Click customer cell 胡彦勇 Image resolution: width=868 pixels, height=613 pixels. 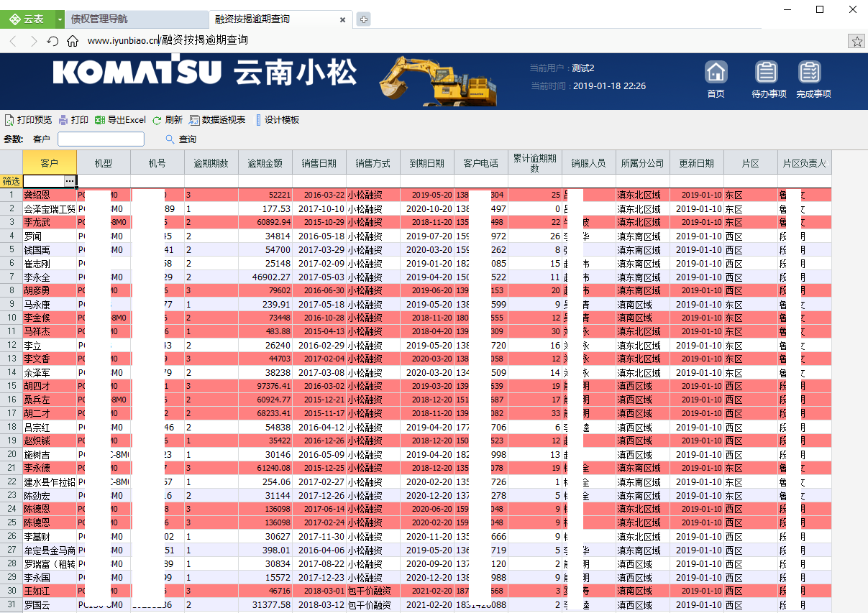click(x=50, y=290)
